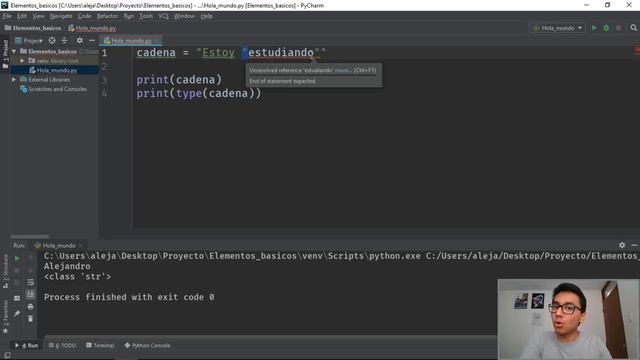Hide the Project panel with the minus icon
640x360 pixels.
[x=92, y=40]
